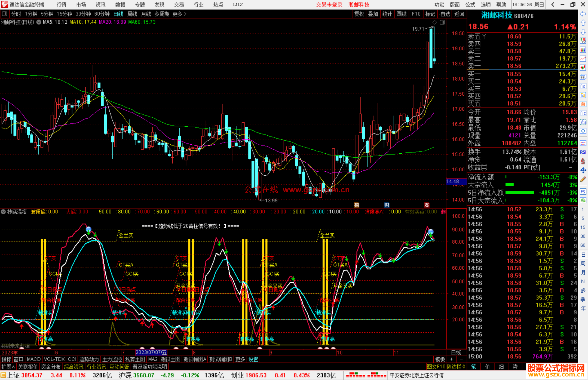The image size is (588, 380).
Task: Toggle the indicator circle beside 湘邮科技(日线)
Action: click(39, 22)
